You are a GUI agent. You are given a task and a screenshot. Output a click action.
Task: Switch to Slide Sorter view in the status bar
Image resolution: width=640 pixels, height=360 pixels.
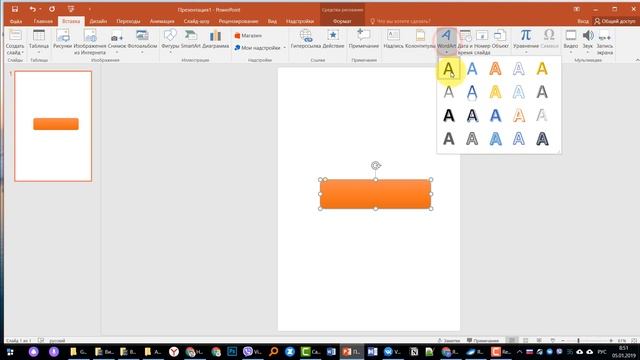click(525, 340)
